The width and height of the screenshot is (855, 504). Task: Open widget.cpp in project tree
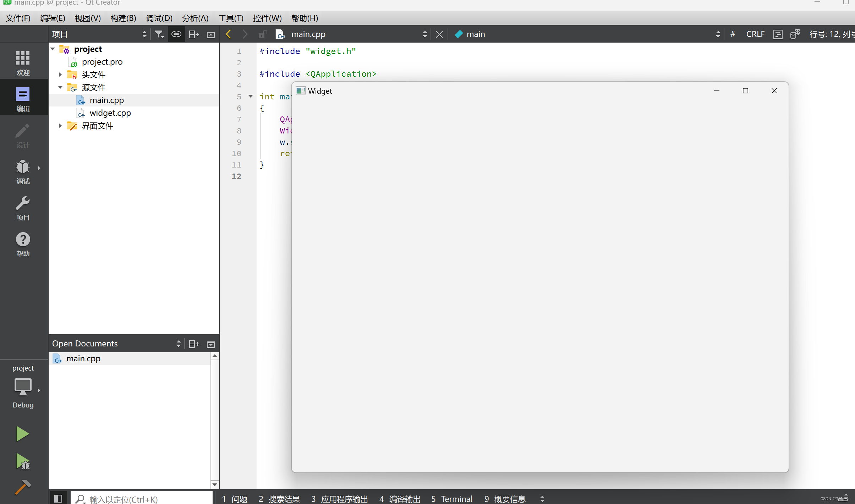point(110,113)
